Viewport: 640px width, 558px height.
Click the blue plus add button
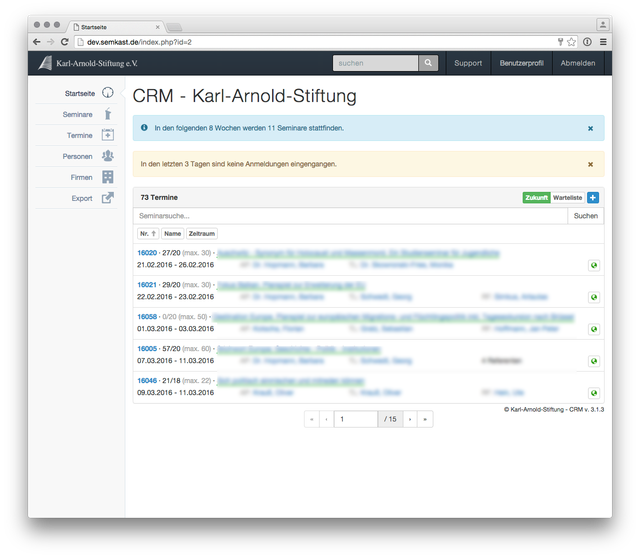pos(593,198)
